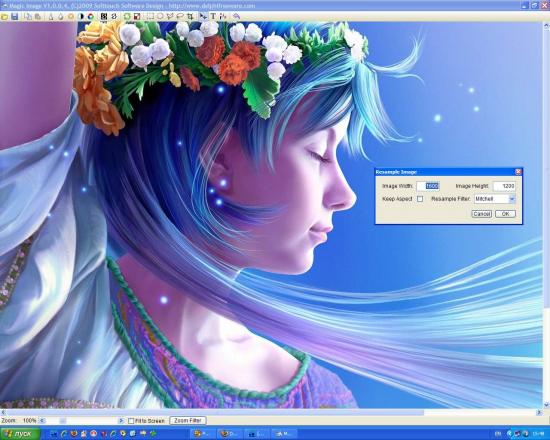This screenshot has height=440, width=550.
Task: Click into the Image Height field
Action: click(504, 186)
